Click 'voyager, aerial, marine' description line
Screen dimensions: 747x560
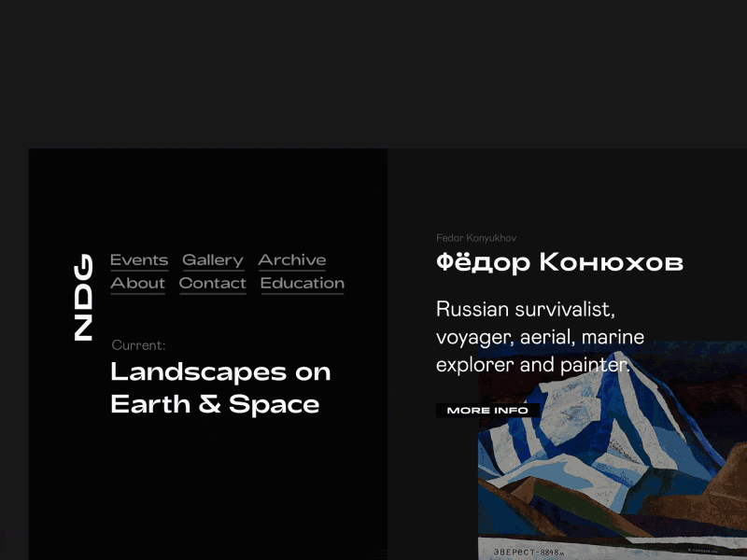540,337
